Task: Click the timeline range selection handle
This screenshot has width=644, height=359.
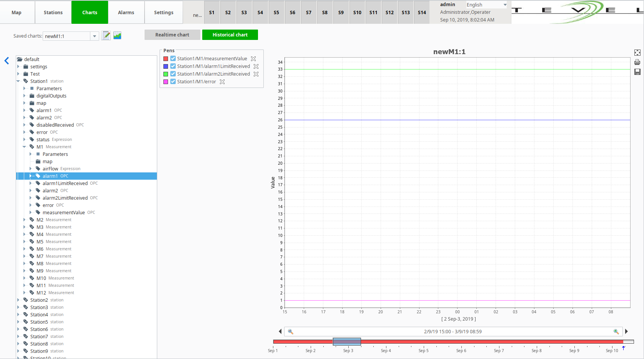Action: (347, 341)
